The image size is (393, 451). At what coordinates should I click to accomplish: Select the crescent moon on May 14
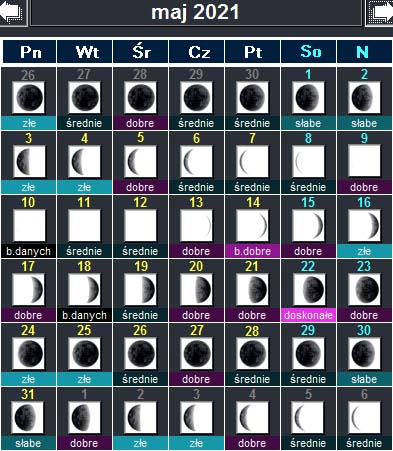click(252, 225)
